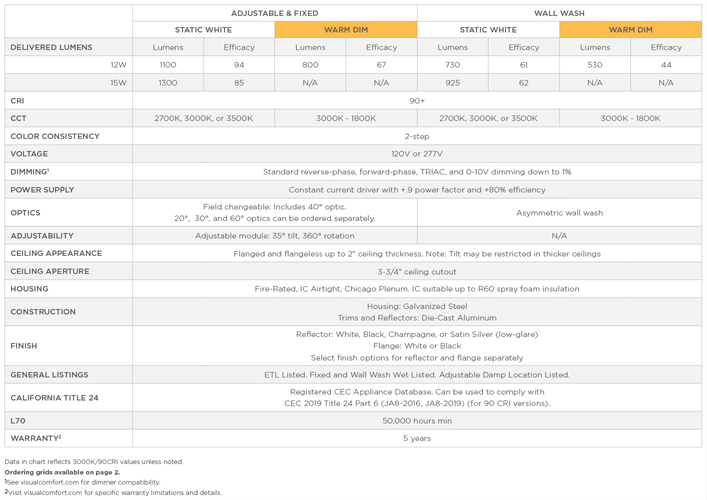Select the "5 years" warranty value
The image size is (707, 500).
(416, 439)
